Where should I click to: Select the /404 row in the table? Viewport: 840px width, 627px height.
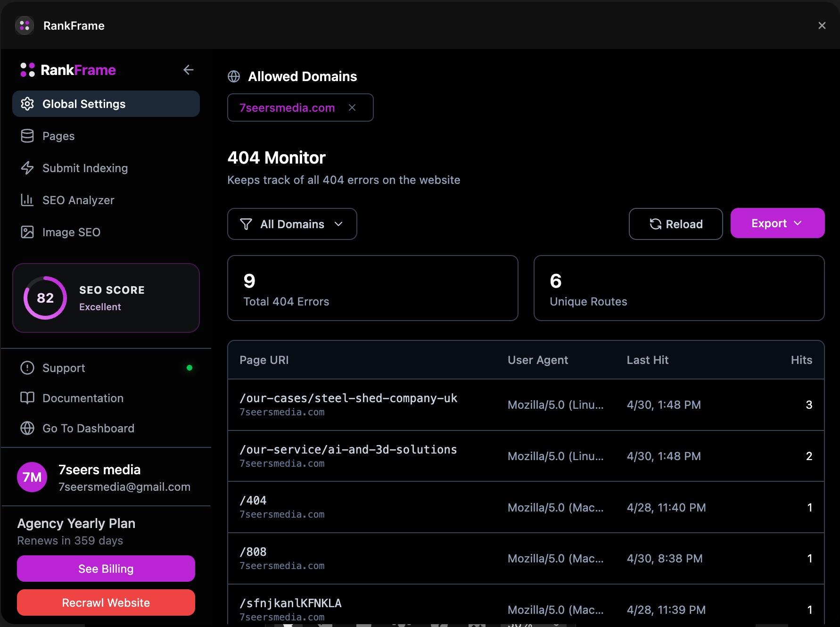pyautogui.click(x=471, y=507)
